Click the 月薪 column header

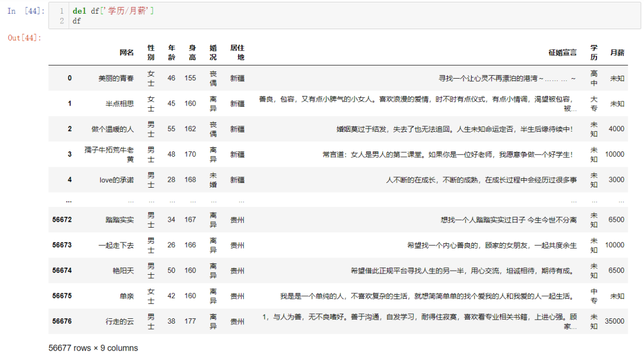(616, 52)
